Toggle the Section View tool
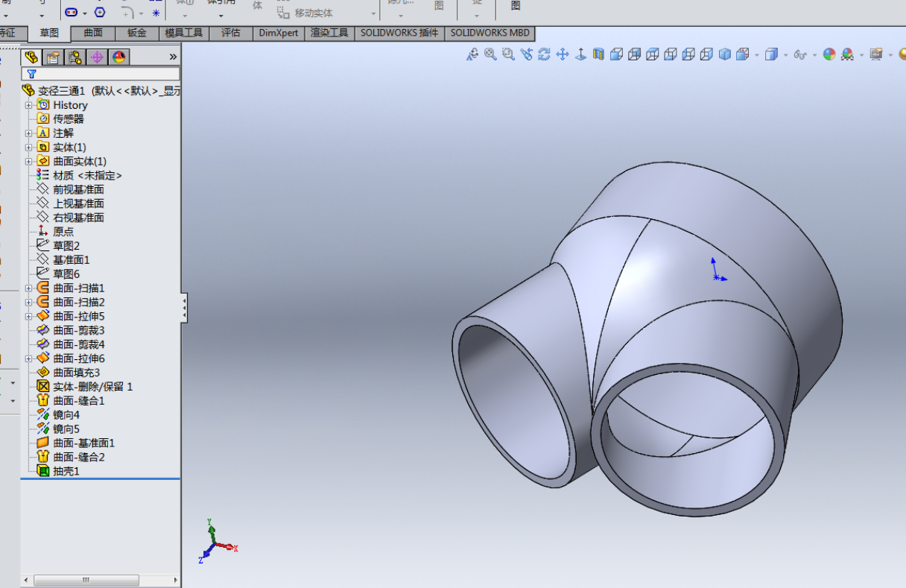 [598, 54]
